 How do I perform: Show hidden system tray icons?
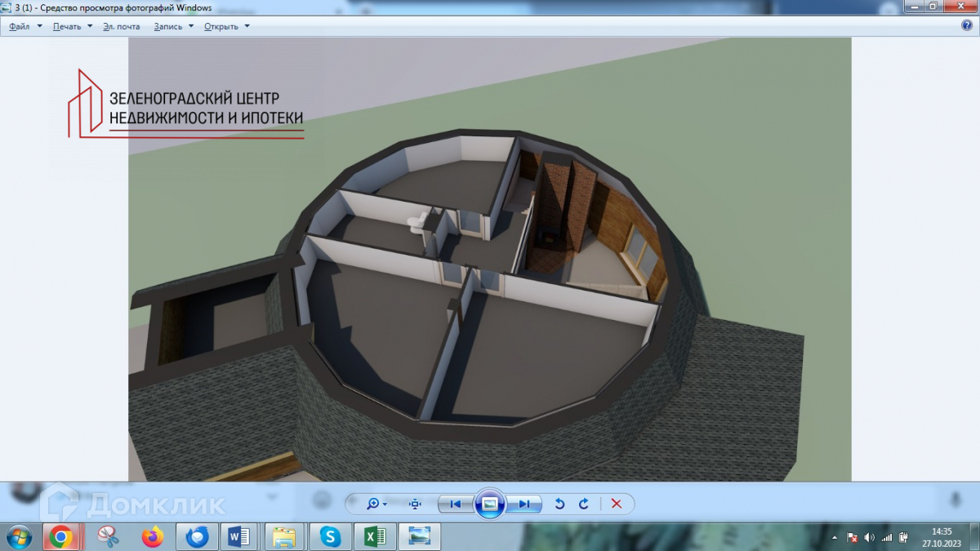pos(835,538)
